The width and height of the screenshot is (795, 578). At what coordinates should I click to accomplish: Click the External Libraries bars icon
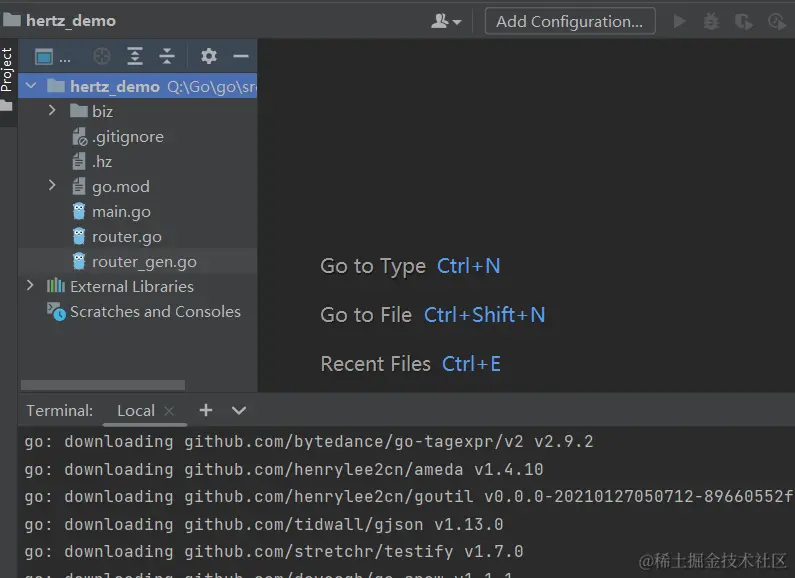click(56, 286)
